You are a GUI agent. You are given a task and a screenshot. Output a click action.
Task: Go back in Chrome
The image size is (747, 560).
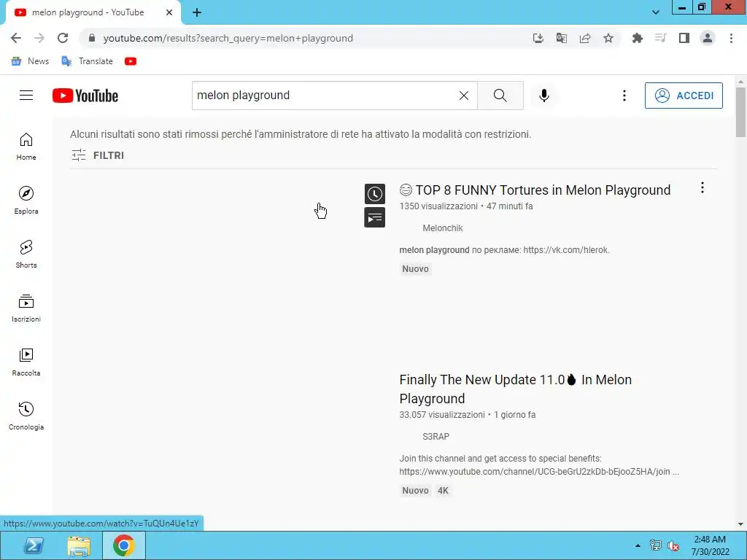click(16, 38)
